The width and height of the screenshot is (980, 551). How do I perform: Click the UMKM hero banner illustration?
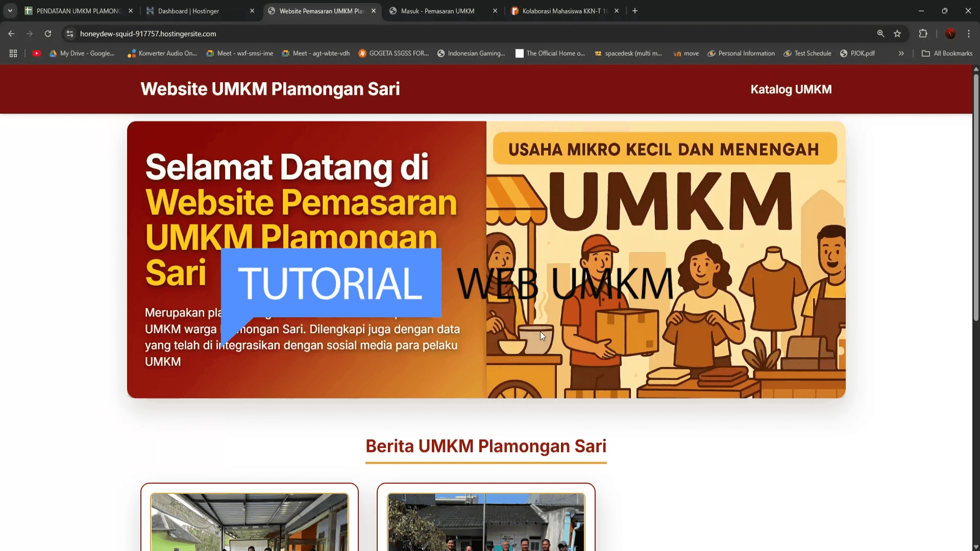(x=666, y=260)
